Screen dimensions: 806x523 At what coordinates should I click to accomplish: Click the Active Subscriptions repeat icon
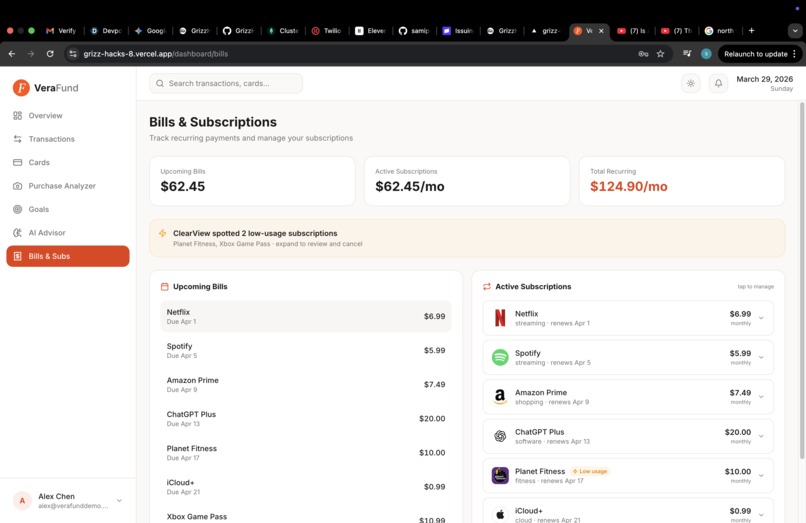[487, 286]
